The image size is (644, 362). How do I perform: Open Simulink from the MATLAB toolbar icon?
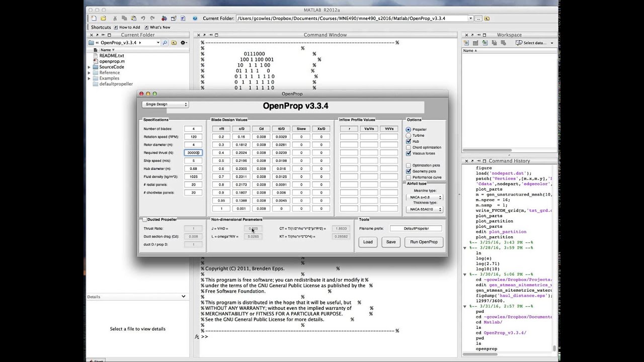(x=164, y=18)
